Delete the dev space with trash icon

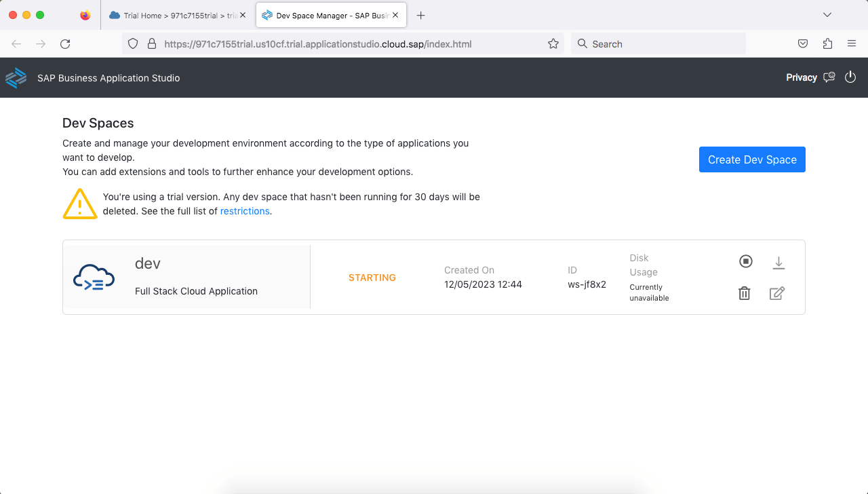coord(745,293)
